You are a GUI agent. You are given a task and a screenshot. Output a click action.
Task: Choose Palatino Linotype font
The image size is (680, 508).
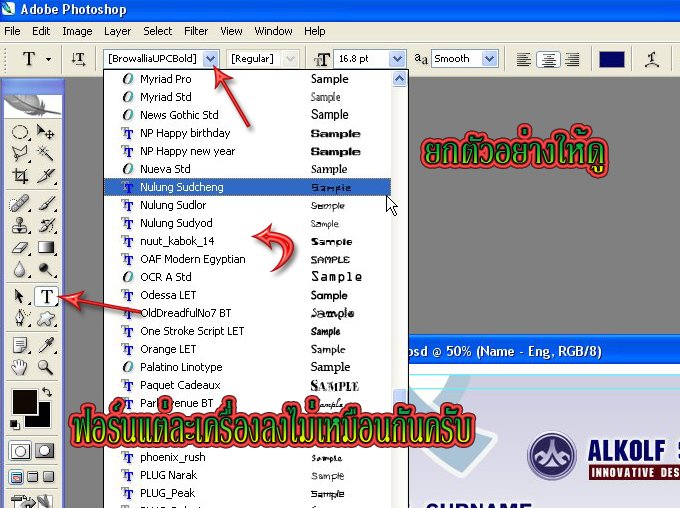point(247,367)
